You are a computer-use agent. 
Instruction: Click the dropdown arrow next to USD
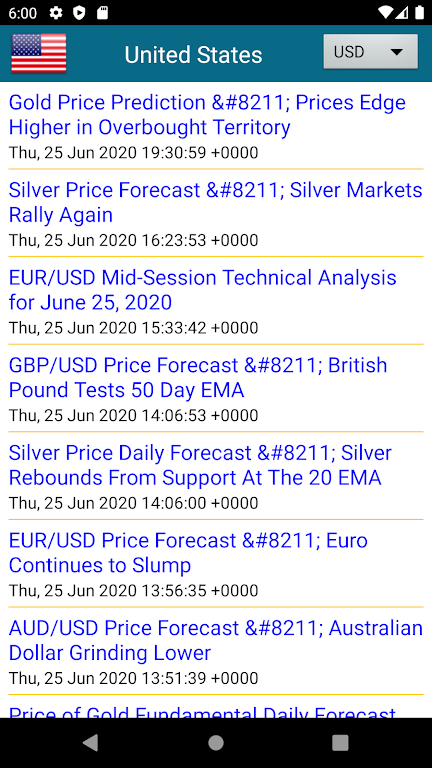tap(396, 52)
